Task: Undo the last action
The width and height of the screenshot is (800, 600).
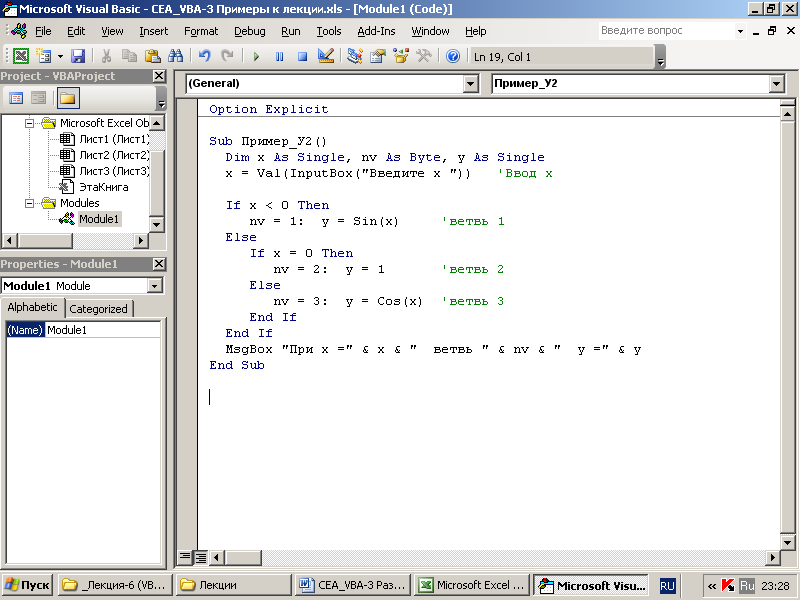Action: tap(205, 56)
